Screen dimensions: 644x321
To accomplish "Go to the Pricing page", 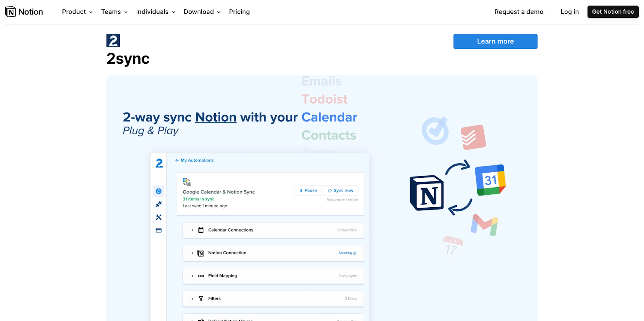I will point(239,12).
